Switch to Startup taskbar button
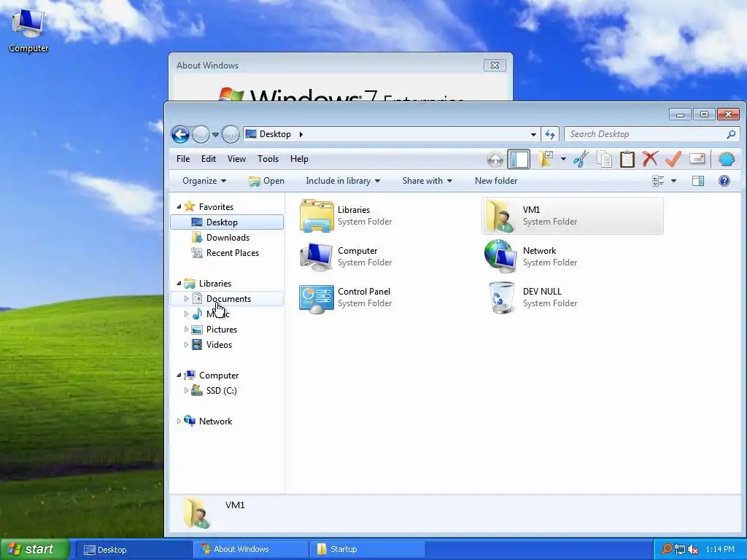This screenshot has height=560, width=747. (367, 550)
